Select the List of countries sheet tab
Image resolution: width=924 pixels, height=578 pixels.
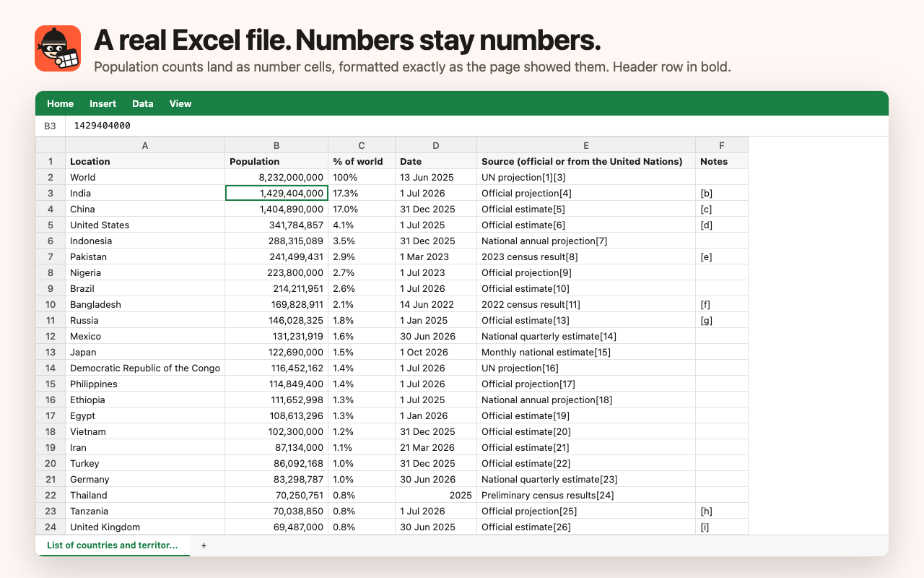click(x=113, y=545)
